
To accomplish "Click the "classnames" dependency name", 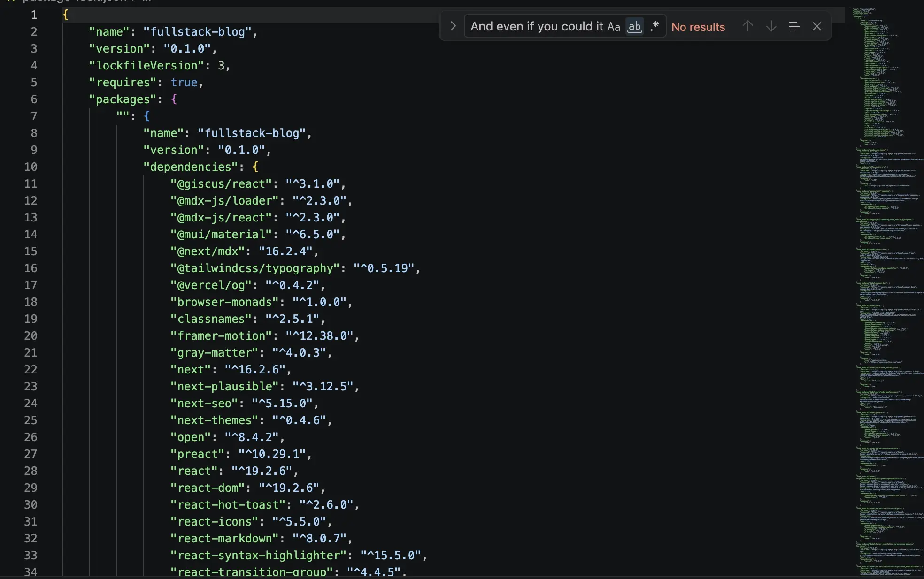I will coord(211,319).
